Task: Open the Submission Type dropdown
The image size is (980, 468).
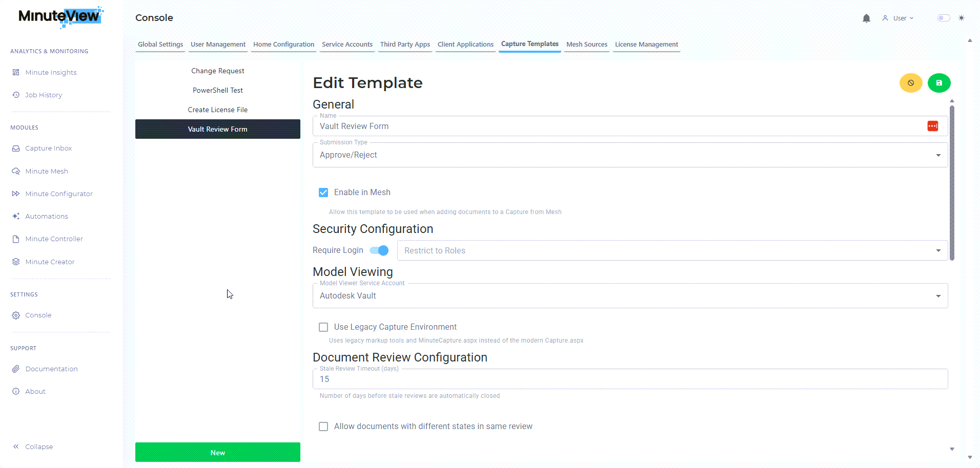Action: point(938,155)
